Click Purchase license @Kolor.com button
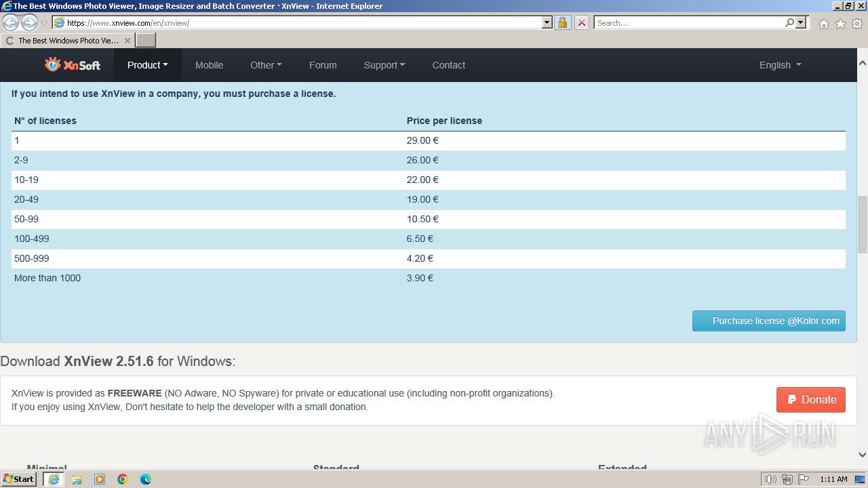Screen dimensions: 868x488 tap(769, 321)
